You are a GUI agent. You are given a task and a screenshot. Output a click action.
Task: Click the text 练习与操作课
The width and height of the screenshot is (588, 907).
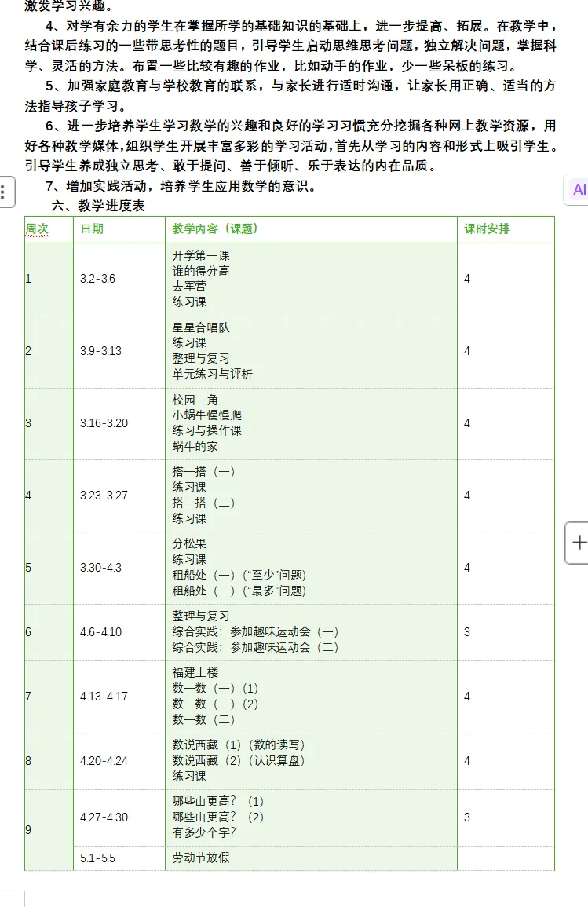point(206,431)
